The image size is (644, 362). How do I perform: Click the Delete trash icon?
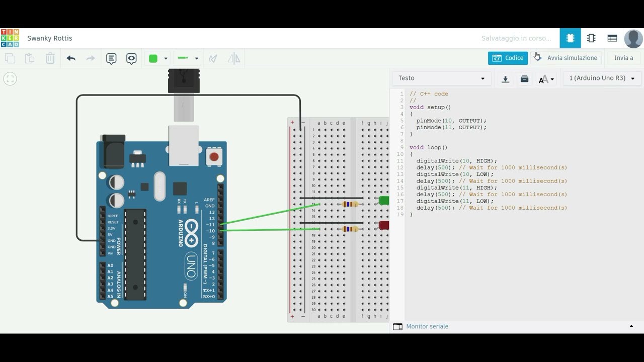tap(50, 58)
